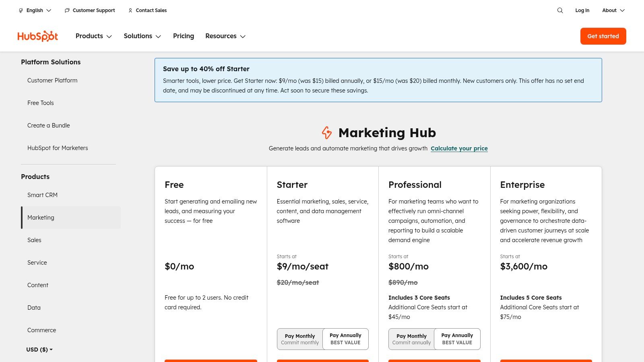The width and height of the screenshot is (644, 362).
Task: Click the Get started button
Action: pos(603,36)
